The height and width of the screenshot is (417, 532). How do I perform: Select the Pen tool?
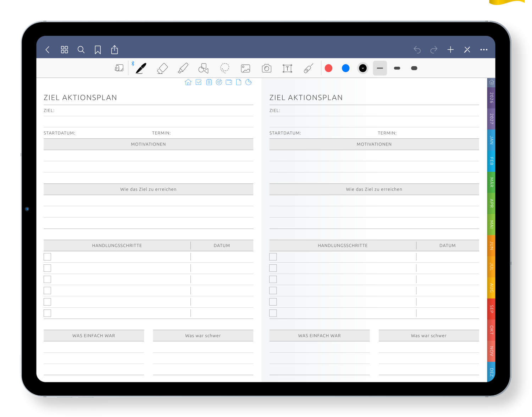tap(141, 68)
